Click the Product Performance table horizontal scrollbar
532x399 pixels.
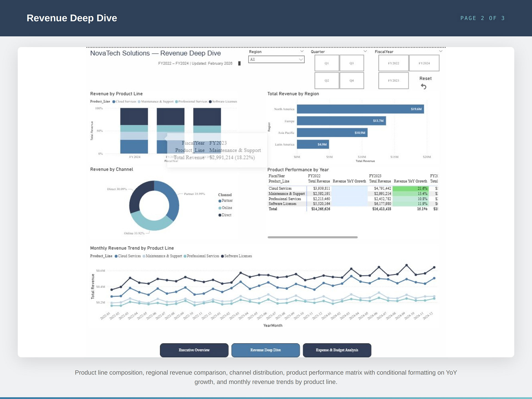(x=312, y=237)
